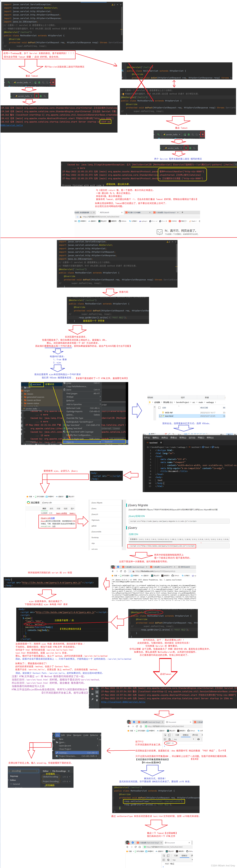The height and width of the screenshot is (868, 237).
Task: Expand the Editor node in settings tree
Action: click(x=9, y=780)
